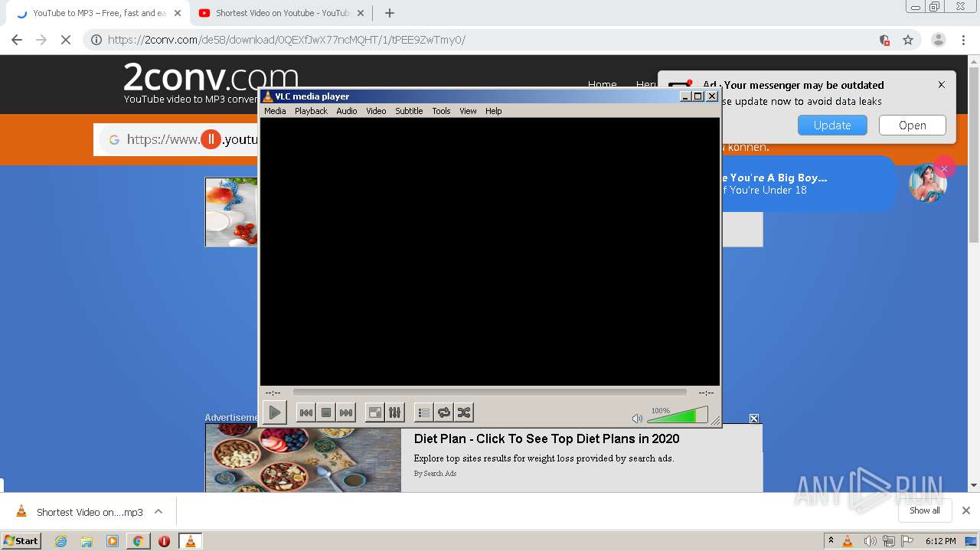Dismiss the messenger outdated notification
This screenshot has width=980, height=551.
(942, 85)
